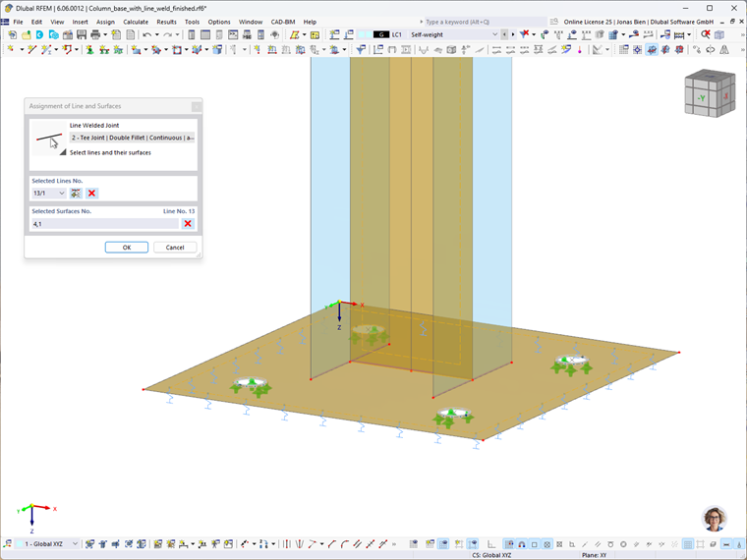
Task: Close the Assignment of Line and Surfaces dialog
Action: [x=197, y=106]
